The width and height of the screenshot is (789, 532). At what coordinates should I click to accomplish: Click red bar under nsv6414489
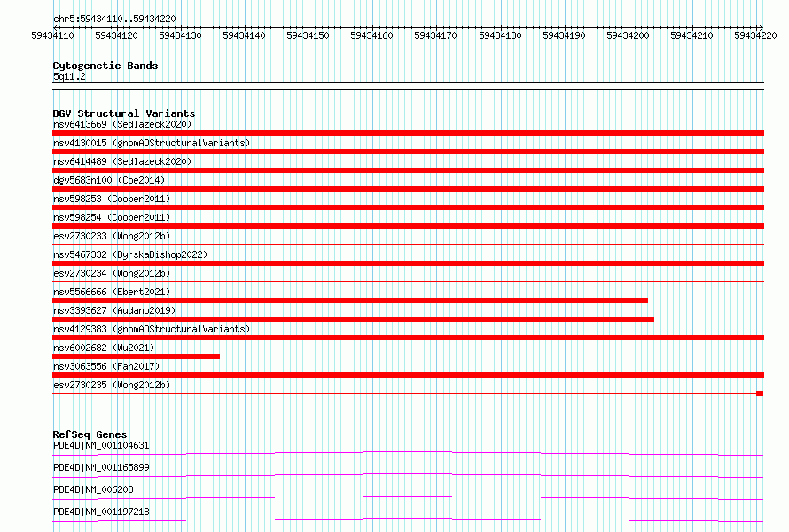[x=408, y=170]
